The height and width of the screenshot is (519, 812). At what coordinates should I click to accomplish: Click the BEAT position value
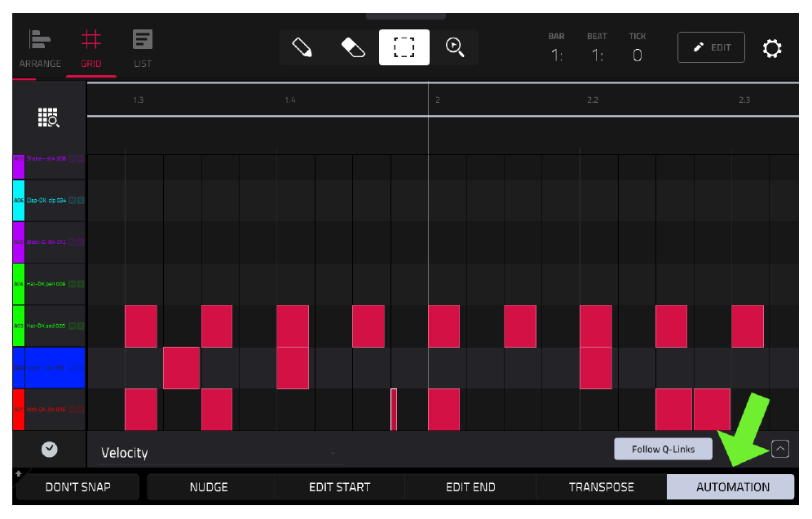[x=598, y=55]
